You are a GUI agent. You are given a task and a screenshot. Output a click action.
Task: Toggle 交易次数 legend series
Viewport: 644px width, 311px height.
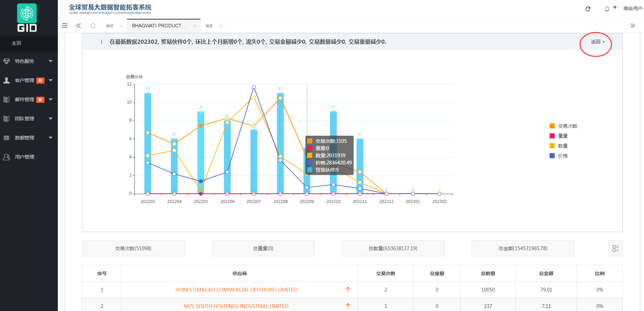[563, 126]
